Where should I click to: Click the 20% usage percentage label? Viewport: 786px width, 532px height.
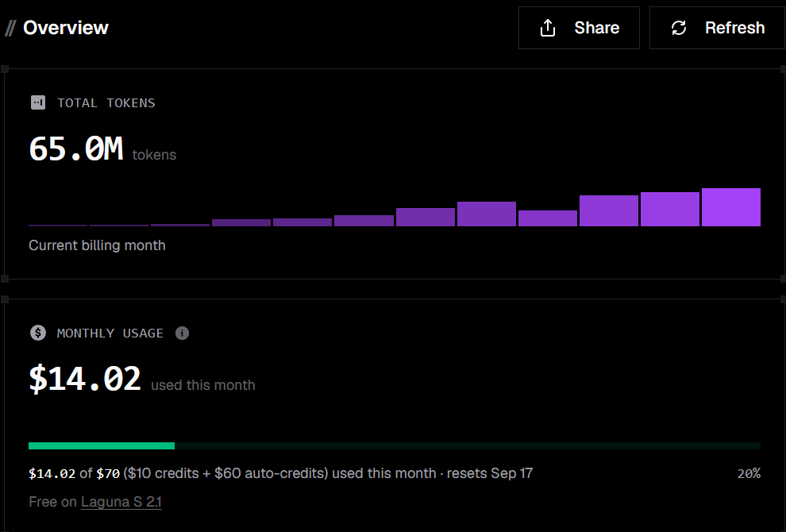(749, 474)
